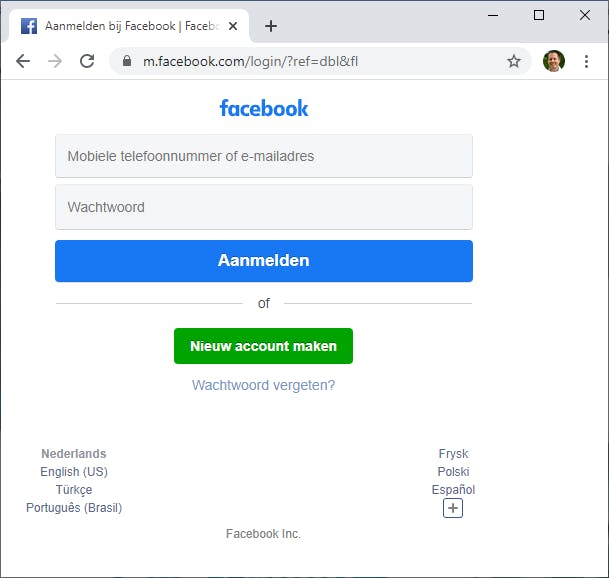Expand more languages with plus icon
609x578 pixels.
(x=453, y=508)
